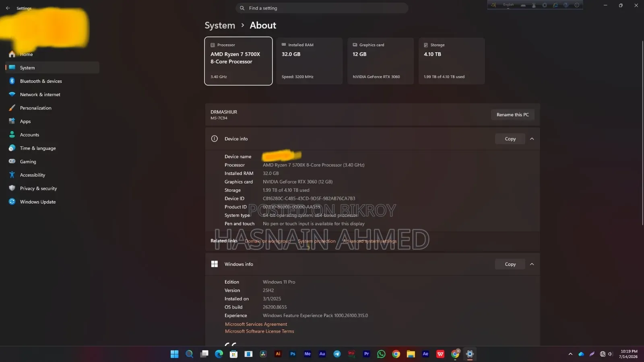Launch Adobe Audition from the taskbar
The image size is (644, 362).
(x=322, y=354)
